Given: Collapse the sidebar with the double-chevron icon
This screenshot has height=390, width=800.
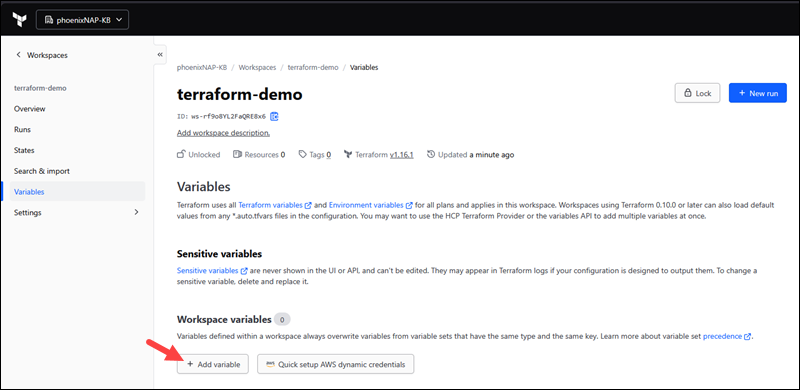Looking at the screenshot, I should click(x=160, y=54).
